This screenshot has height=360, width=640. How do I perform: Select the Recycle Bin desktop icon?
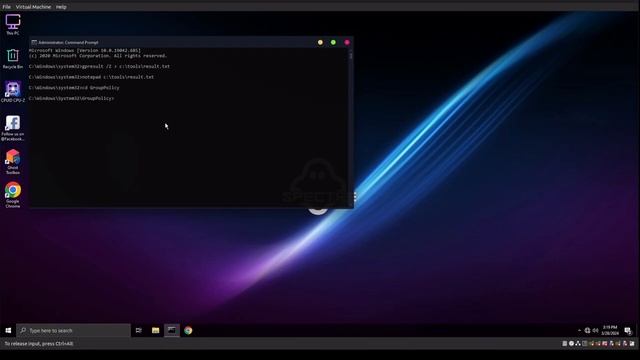coord(13,58)
